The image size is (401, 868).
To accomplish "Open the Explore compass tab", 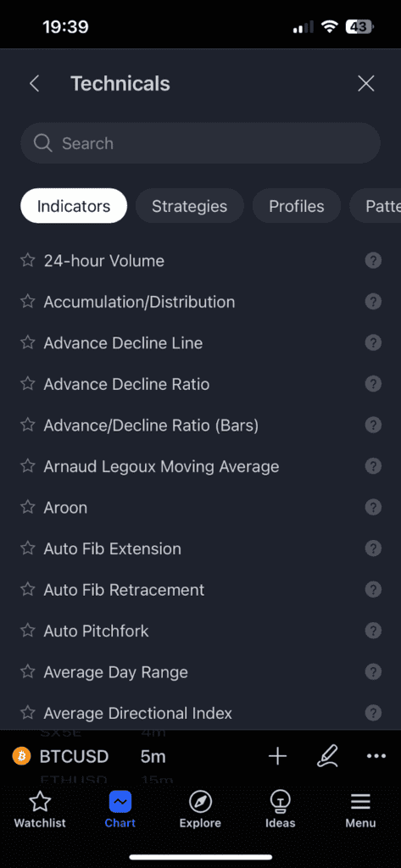I will coord(200,809).
